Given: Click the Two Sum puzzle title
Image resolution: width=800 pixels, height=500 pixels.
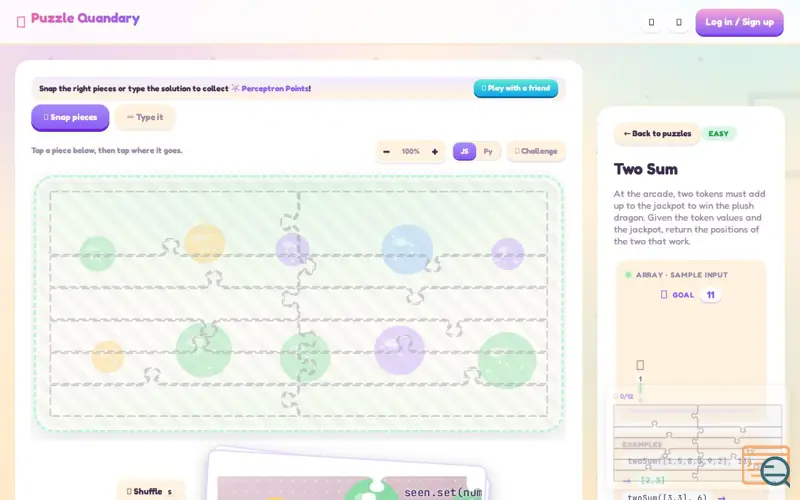Looking at the screenshot, I should pyautogui.click(x=645, y=169).
